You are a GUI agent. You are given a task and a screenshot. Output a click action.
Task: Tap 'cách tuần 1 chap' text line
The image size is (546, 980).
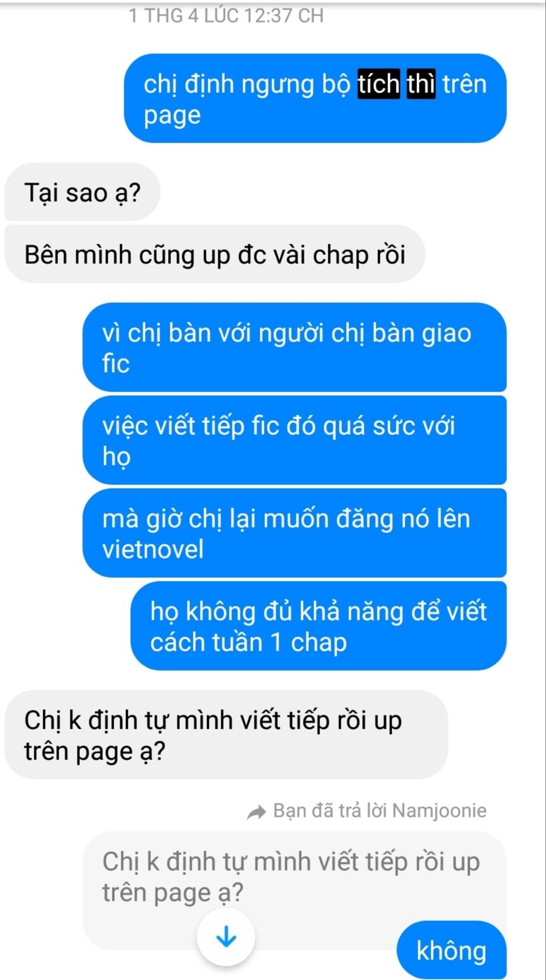point(248,642)
